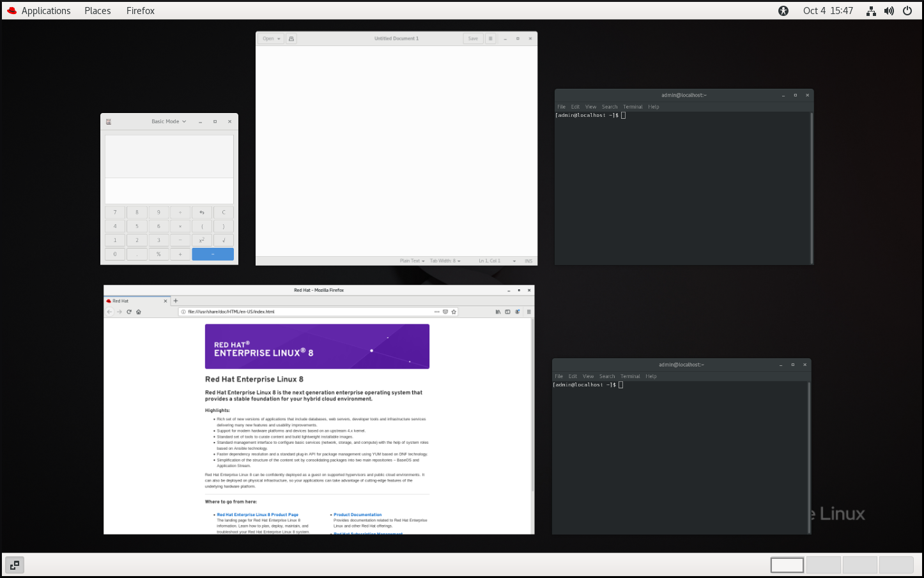Bookmark the page with the star icon
The height and width of the screenshot is (578, 924).
click(454, 312)
